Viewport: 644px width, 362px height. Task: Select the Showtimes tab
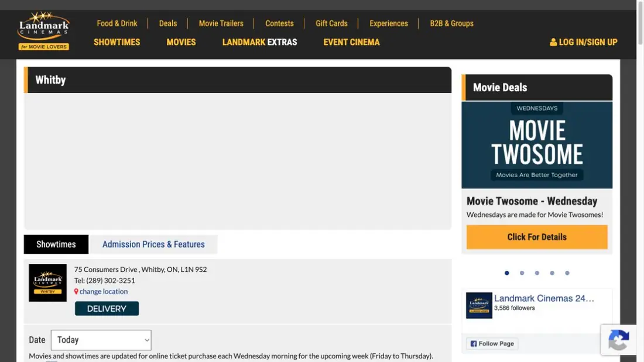tap(56, 244)
